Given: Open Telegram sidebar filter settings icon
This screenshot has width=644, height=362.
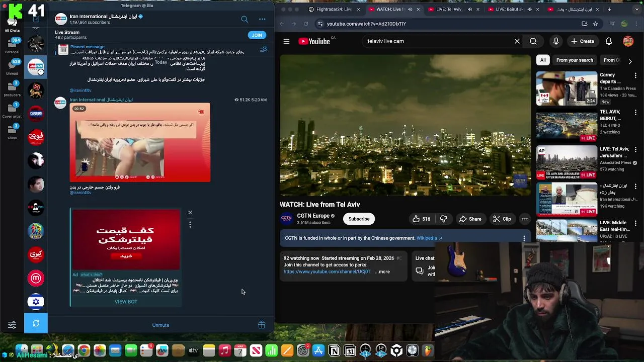Looking at the screenshot, I should (x=12, y=325).
